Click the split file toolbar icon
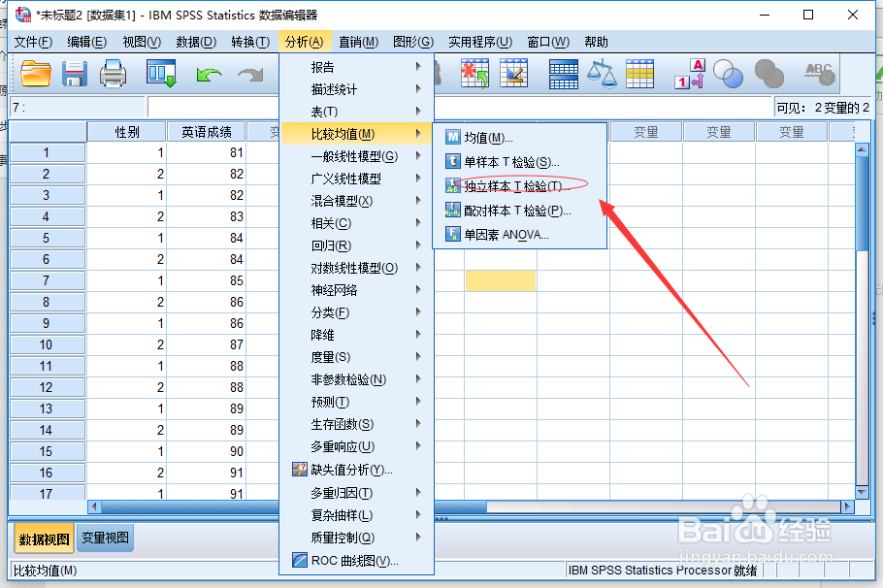 563,75
